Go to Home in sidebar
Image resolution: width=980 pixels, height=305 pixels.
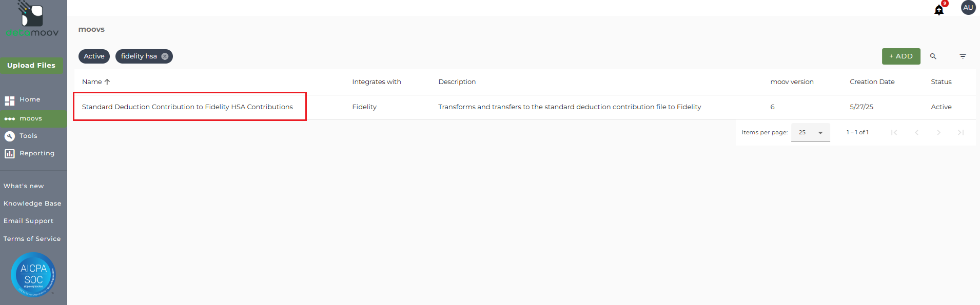point(30,99)
